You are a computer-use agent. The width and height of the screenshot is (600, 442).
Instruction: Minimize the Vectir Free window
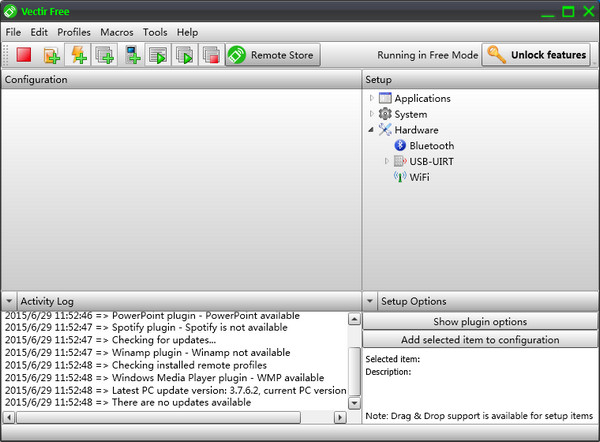(548, 14)
